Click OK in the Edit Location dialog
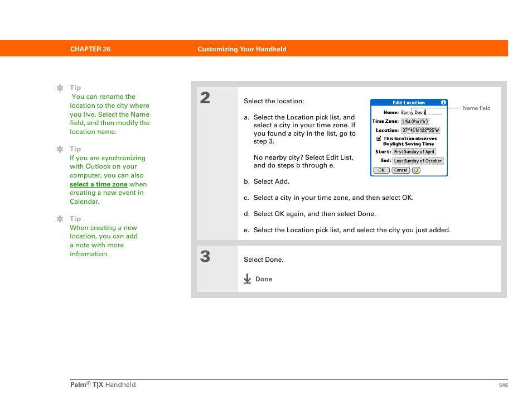The image size is (532, 412). 381,170
